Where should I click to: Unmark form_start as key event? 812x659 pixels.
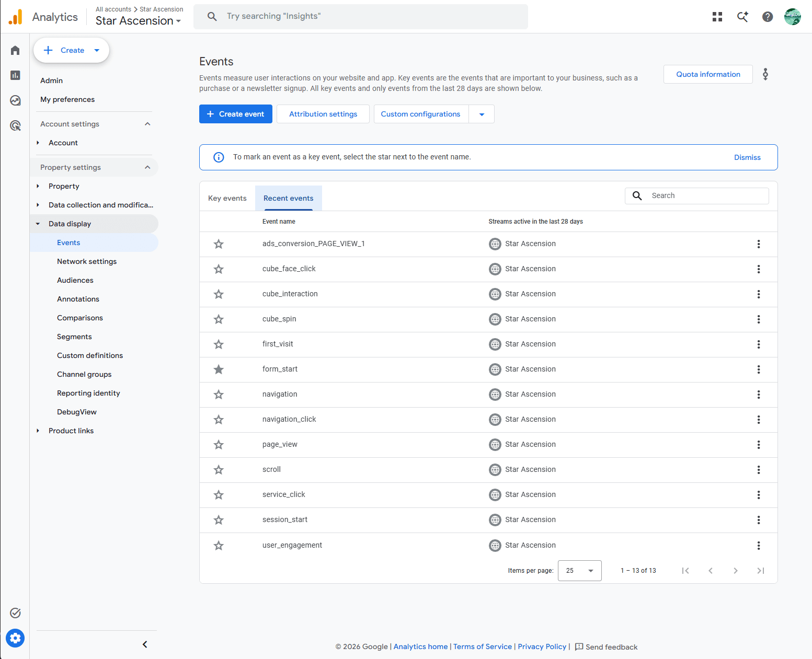coord(219,369)
